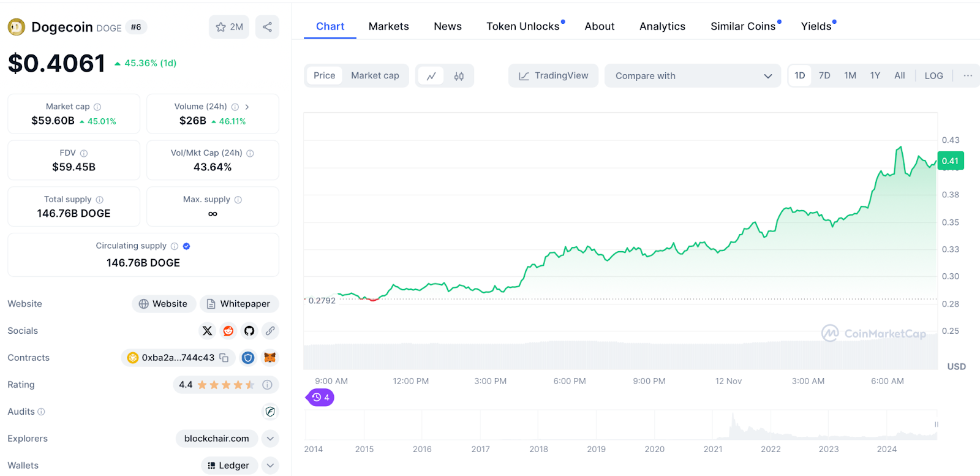Open Volume (24h) details chevron
The image size is (980, 476).
(x=247, y=107)
